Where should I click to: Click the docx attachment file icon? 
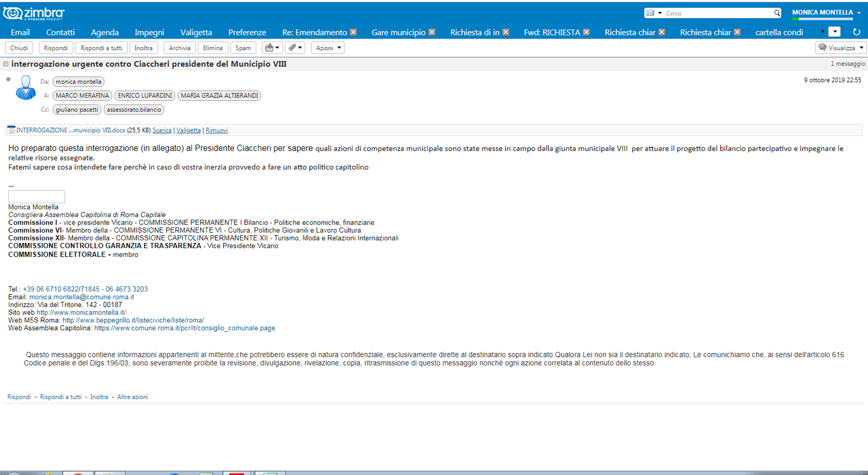(x=11, y=130)
